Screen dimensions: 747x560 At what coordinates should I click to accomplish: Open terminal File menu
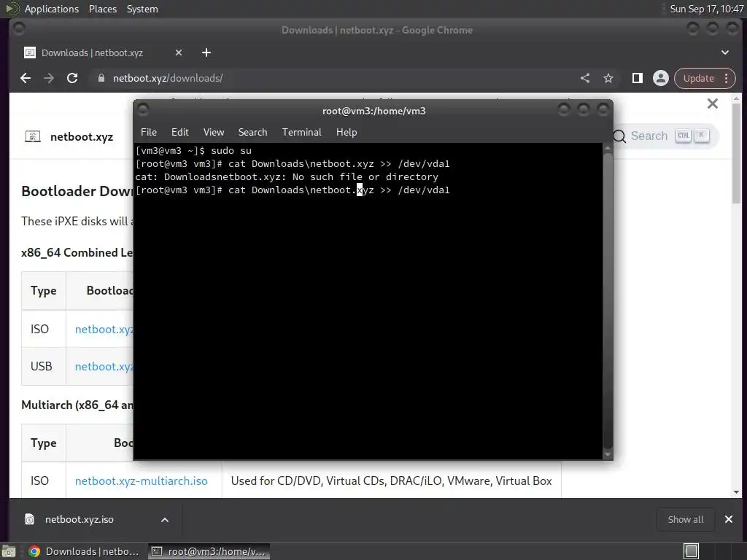pyautogui.click(x=149, y=133)
